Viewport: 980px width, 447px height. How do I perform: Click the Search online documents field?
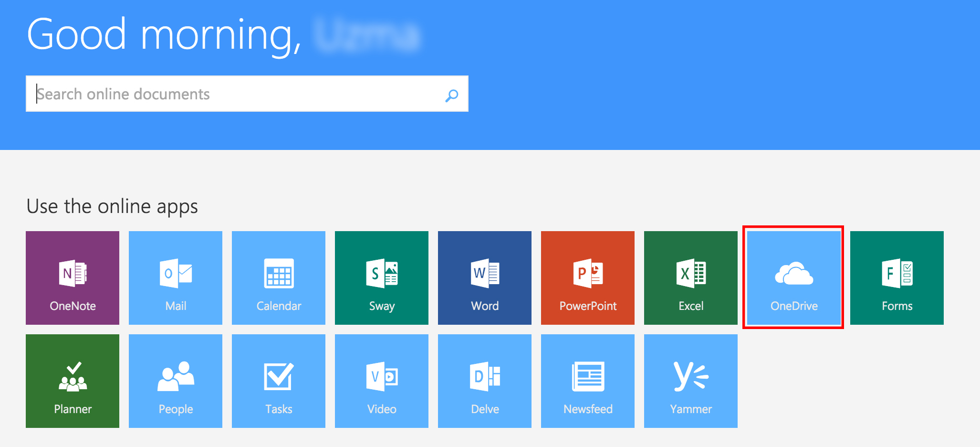pos(234,94)
